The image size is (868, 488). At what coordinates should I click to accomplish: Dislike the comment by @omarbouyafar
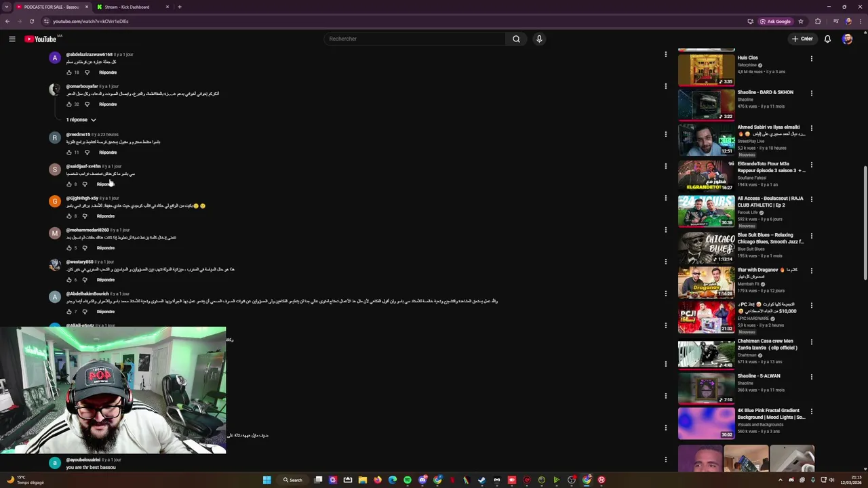(x=87, y=104)
